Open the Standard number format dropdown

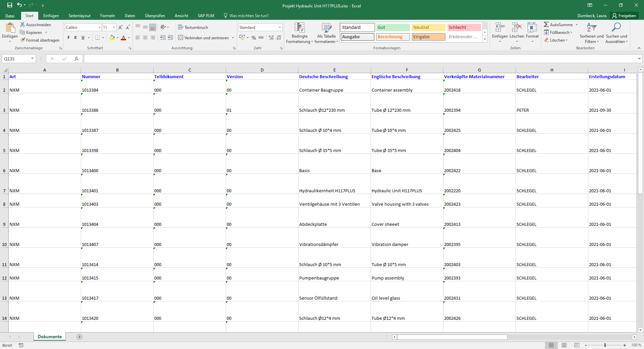coord(280,28)
